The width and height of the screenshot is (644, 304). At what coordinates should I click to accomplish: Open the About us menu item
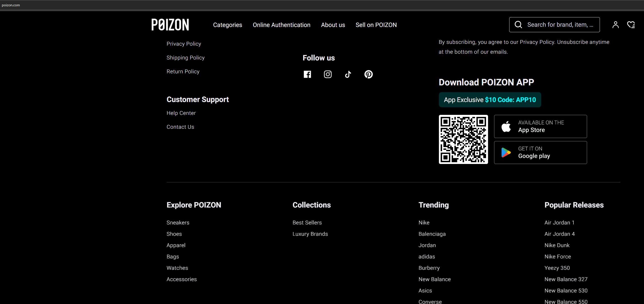pyautogui.click(x=333, y=25)
